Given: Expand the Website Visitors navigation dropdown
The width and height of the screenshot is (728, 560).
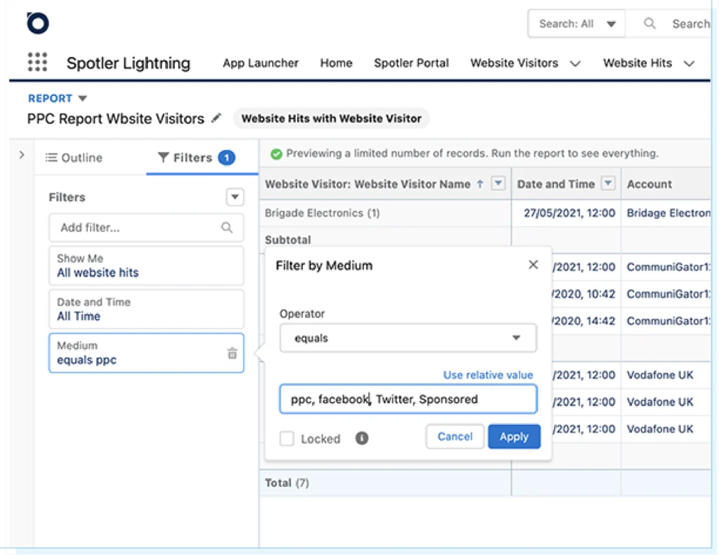Looking at the screenshot, I should click(x=577, y=63).
